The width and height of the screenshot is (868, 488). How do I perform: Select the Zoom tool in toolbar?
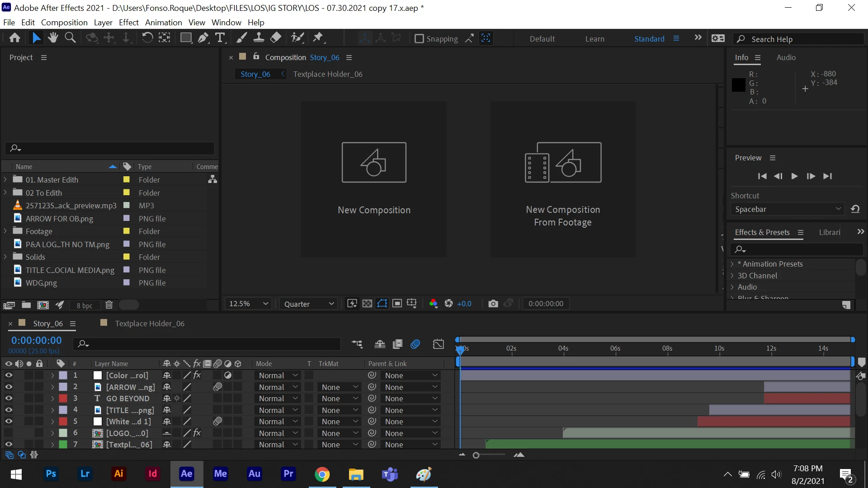point(70,38)
